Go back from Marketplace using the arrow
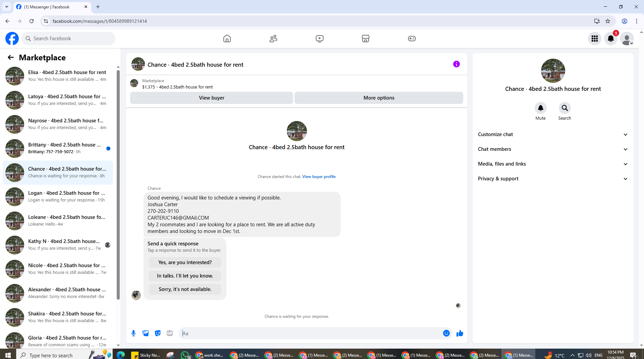The image size is (644, 359). coord(11,57)
